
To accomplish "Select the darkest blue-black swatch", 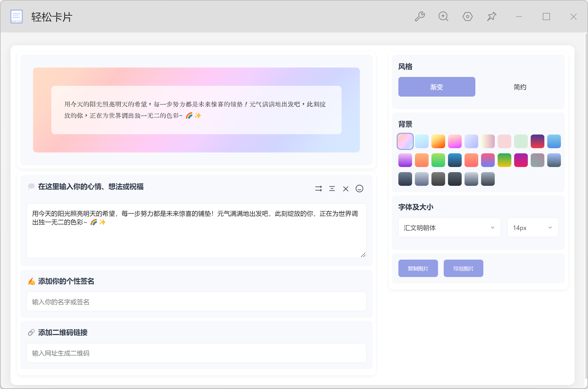I will 455,179.
